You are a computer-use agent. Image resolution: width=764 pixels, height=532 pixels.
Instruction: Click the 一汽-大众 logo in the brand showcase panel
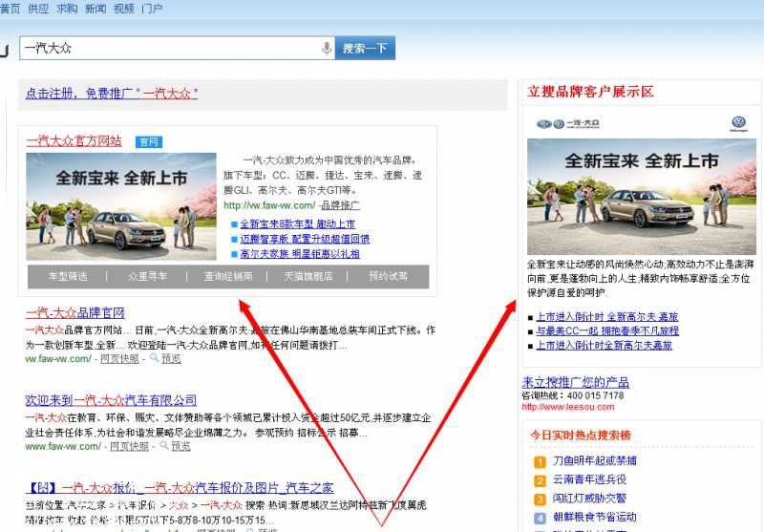(567, 124)
